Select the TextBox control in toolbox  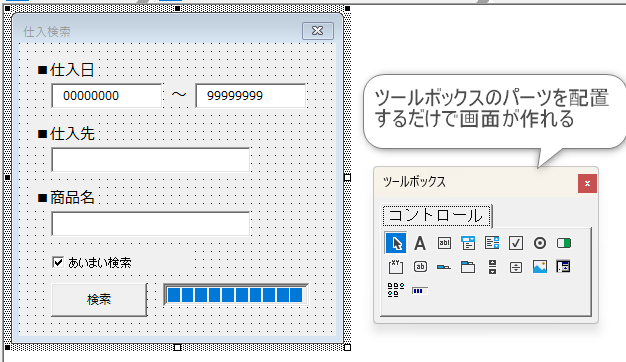click(x=444, y=243)
